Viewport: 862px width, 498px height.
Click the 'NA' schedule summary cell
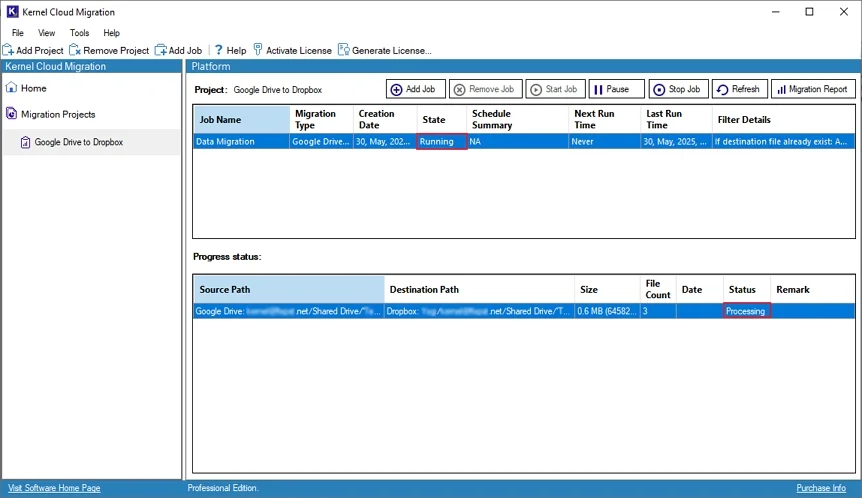point(517,142)
